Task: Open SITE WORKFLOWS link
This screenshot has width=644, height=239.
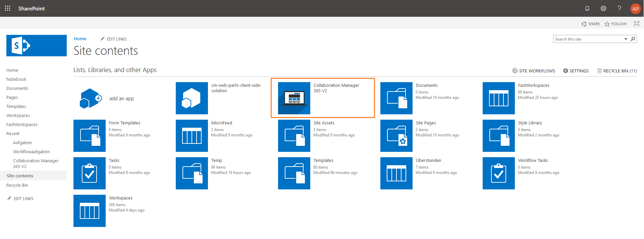Action: pyautogui.click(x=534, y=71)
